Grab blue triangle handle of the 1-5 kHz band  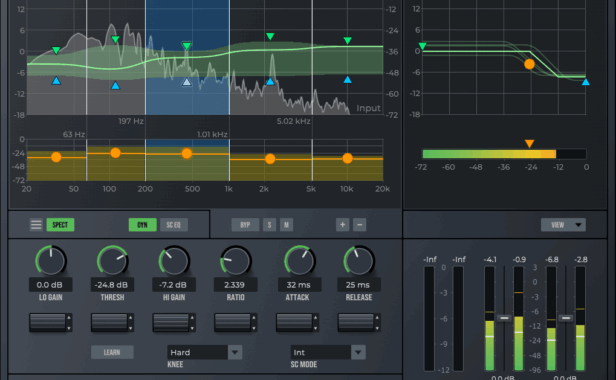[x=270, y=81]
